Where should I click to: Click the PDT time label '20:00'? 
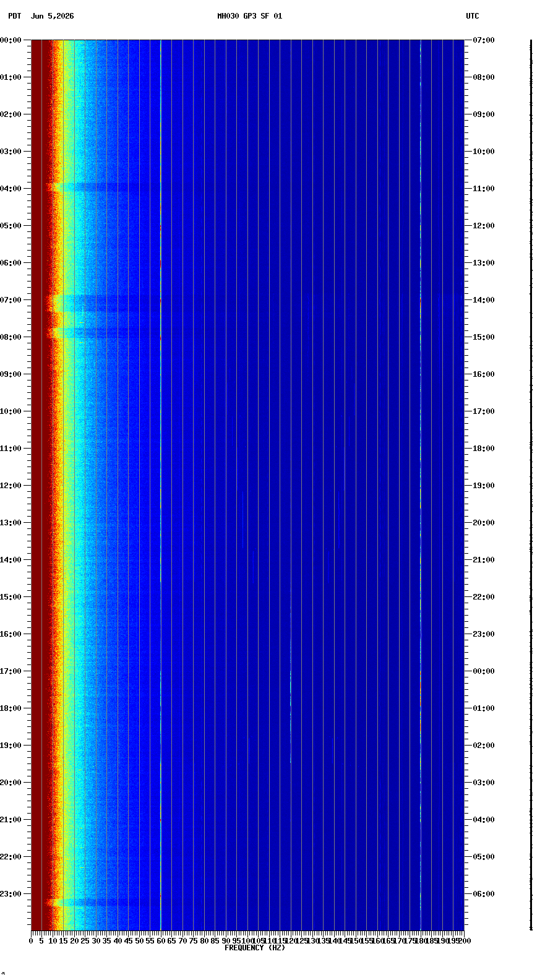[11, 783]
